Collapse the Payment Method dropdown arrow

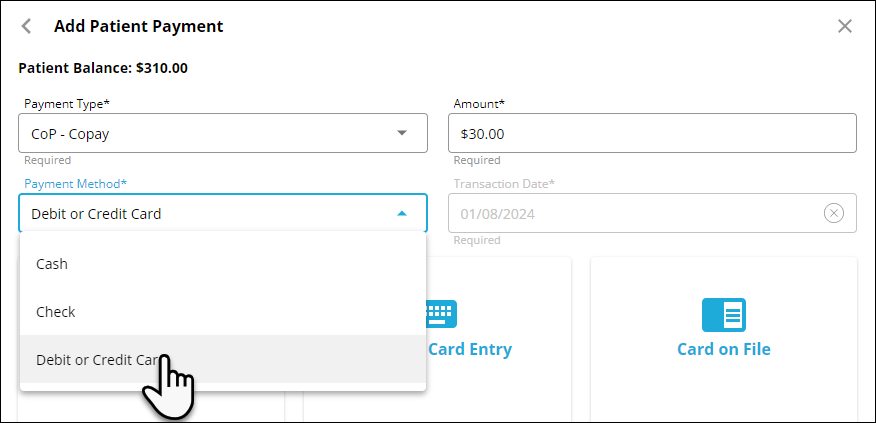(402, 213)
